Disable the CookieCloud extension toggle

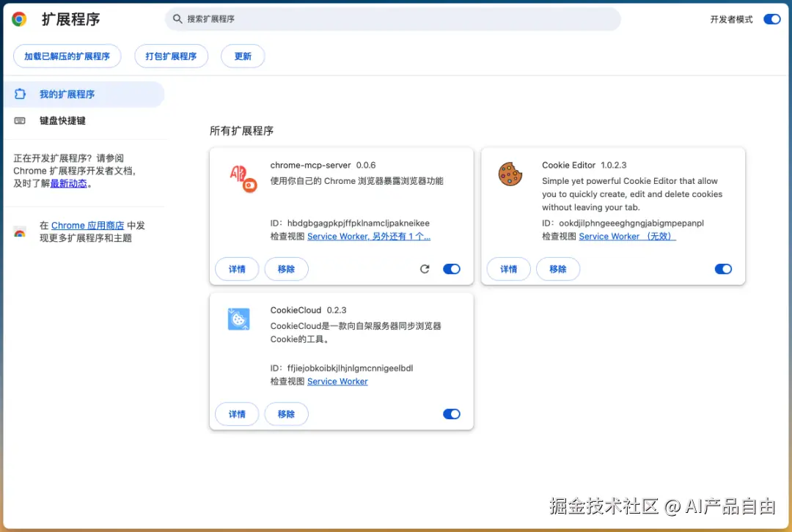[452, 414]
